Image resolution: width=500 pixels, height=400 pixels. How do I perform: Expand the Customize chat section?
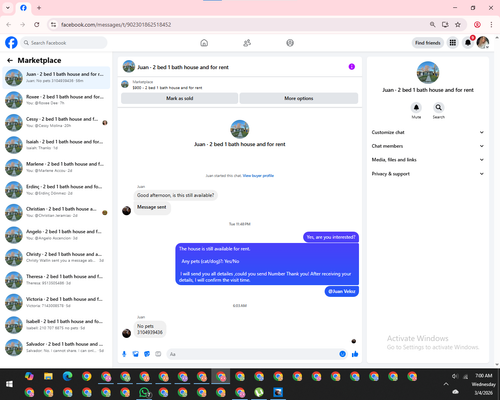point(428,132)
